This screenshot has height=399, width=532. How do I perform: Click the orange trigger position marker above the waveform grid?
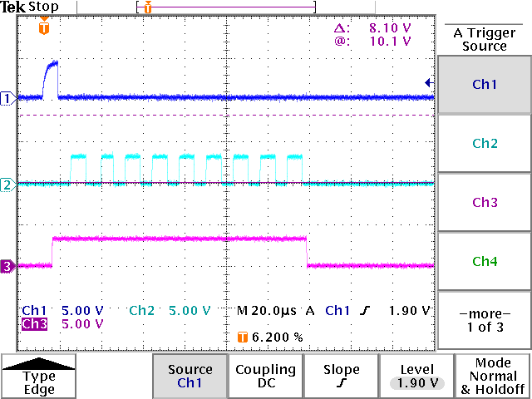(x=44, y=28)
